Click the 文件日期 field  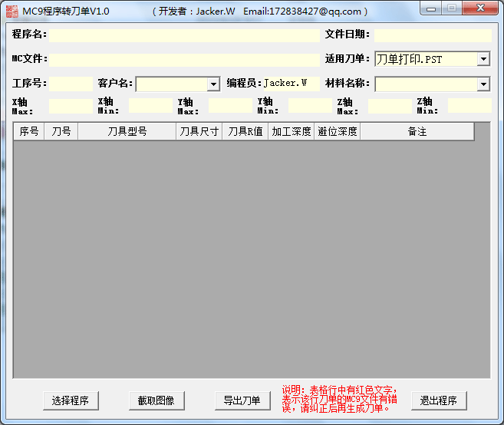tap(433, 35)
